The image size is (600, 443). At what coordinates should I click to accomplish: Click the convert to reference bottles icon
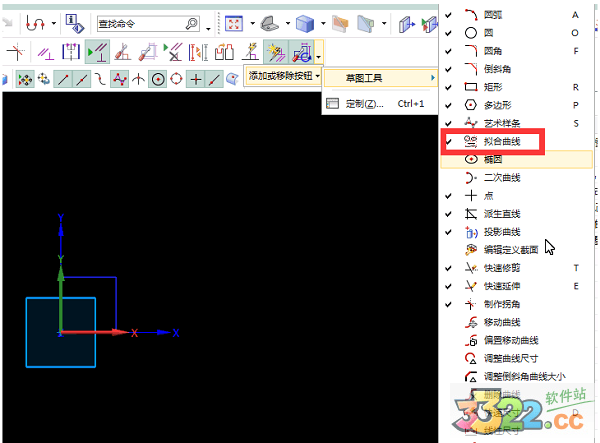(224, 52)
